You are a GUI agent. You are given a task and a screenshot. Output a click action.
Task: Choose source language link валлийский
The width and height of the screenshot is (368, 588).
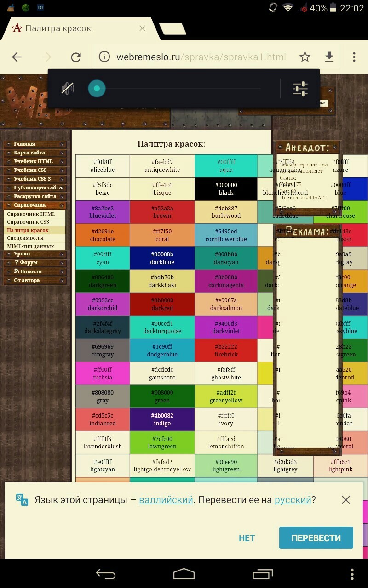[x=166, y=500]
